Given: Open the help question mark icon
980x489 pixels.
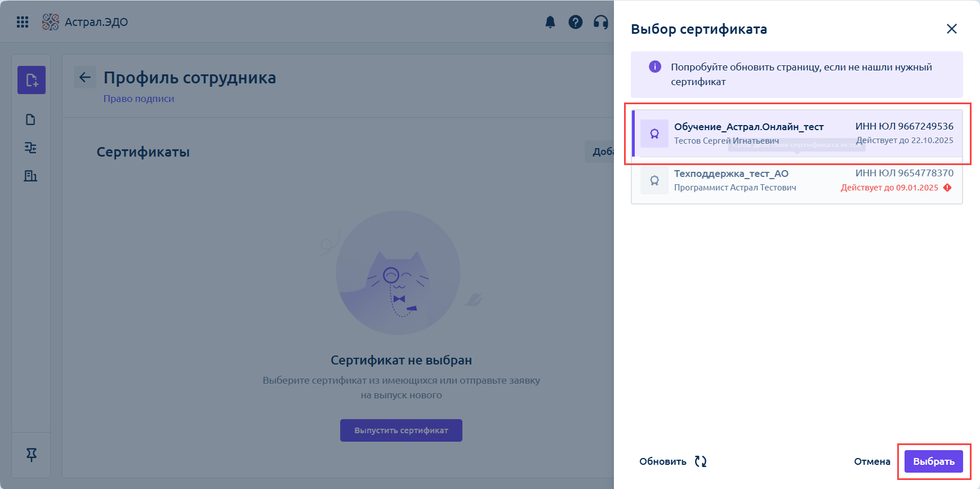Looking at the screenshot, I should click(576, 22).
